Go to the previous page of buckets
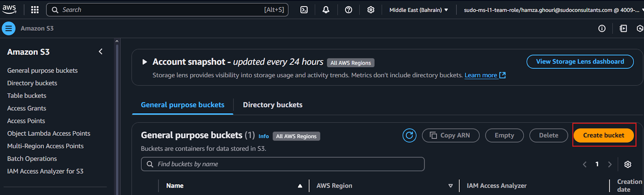Screen dimensions: 644x195 click(x=585, y=164)
